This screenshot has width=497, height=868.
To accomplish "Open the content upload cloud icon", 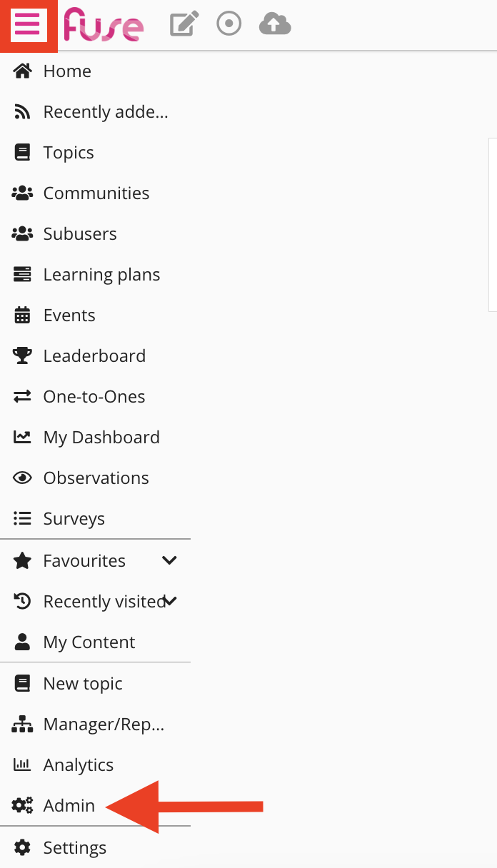I will pyautogui.click(x=274, y=23).
